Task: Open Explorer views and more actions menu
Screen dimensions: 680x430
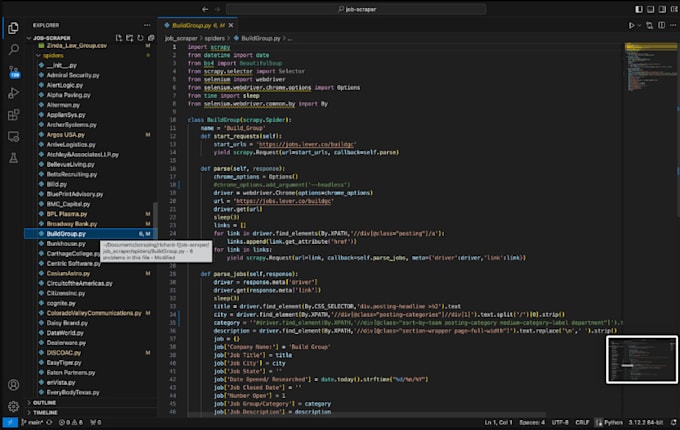Action: [x=147, y=25]
